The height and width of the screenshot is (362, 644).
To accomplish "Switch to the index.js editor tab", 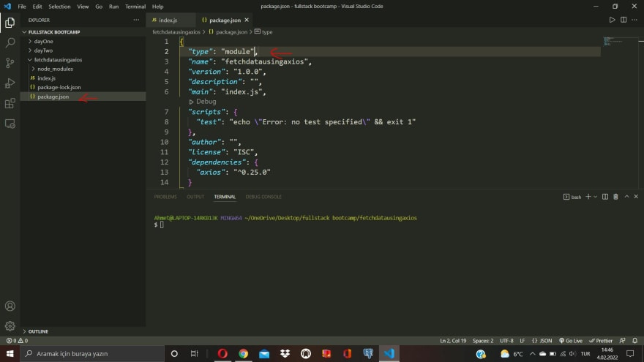I will 168,20.
